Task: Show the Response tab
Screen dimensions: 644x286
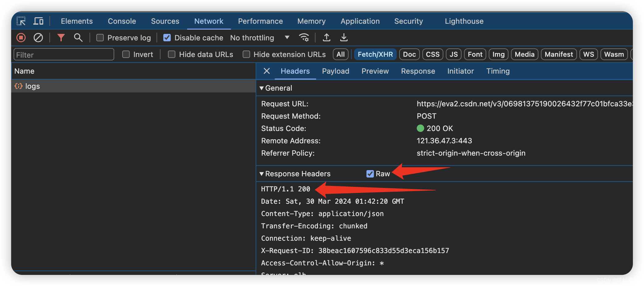Action: coord(418,71)
